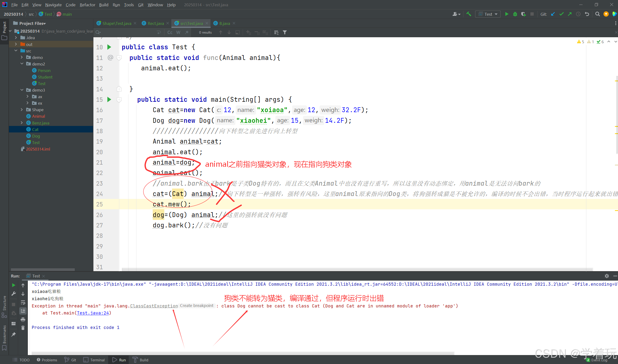Toggle soft-wrap in the Run console
618x364 pixels.
(23, 302)
